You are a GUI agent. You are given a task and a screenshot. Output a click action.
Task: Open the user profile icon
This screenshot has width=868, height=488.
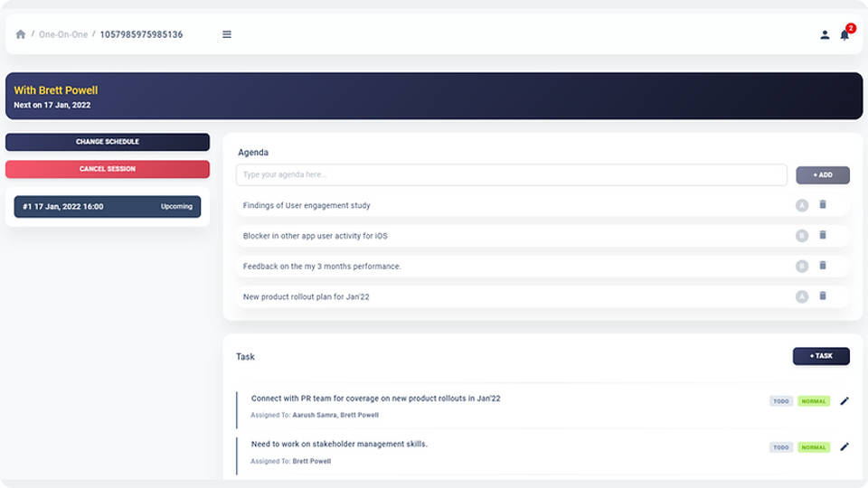(x=825, y=35)
